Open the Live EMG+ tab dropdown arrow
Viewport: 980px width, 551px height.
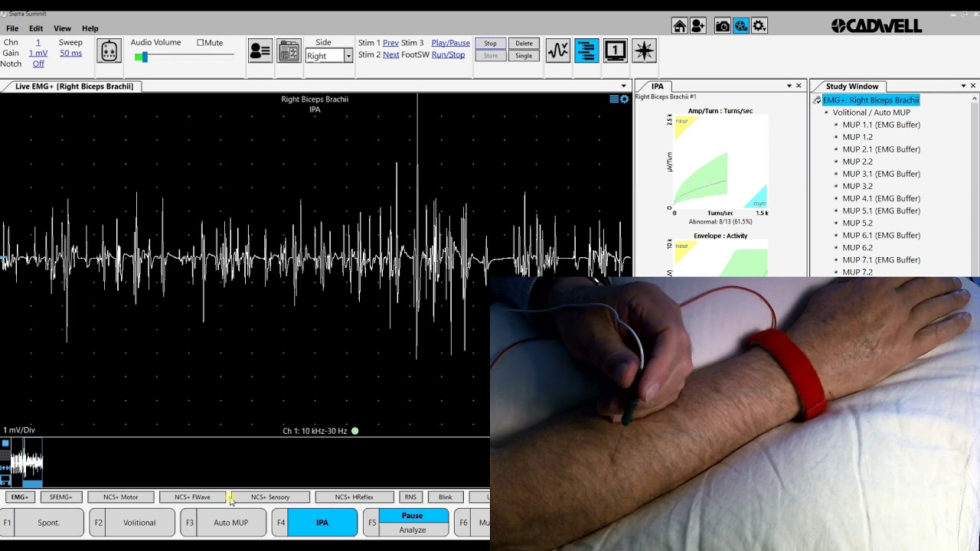tap(624, 86)
